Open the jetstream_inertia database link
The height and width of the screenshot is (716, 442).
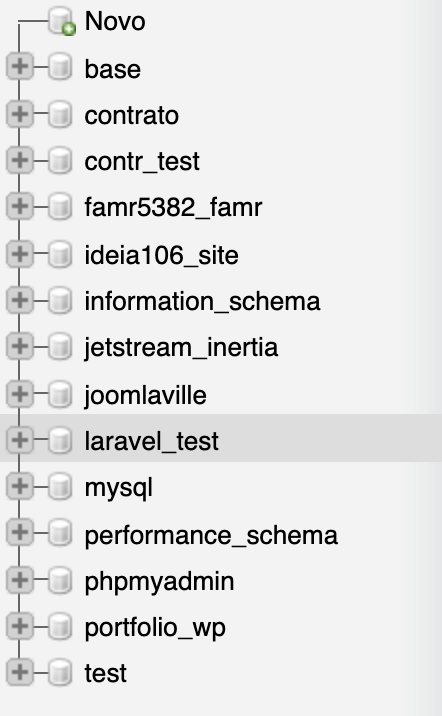181,348
